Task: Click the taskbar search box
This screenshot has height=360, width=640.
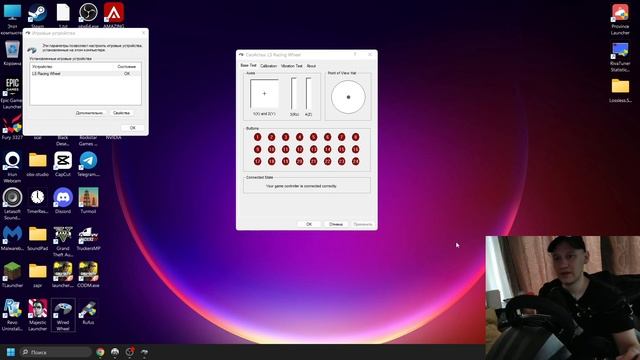Action: pyautogui.click(x=56, y=352)
